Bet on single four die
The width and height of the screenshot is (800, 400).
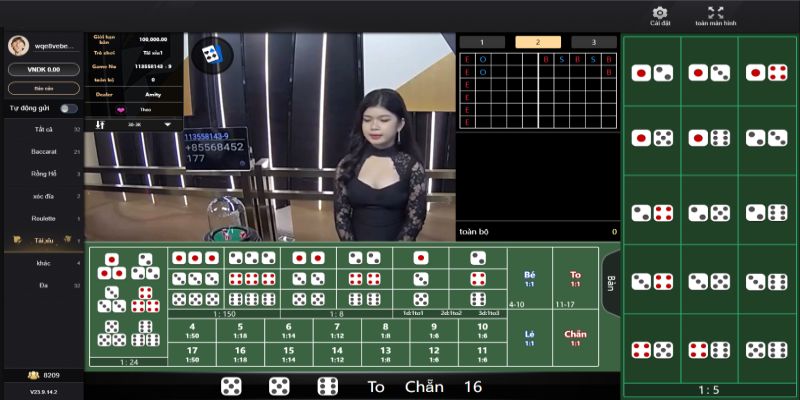point(478,279)
